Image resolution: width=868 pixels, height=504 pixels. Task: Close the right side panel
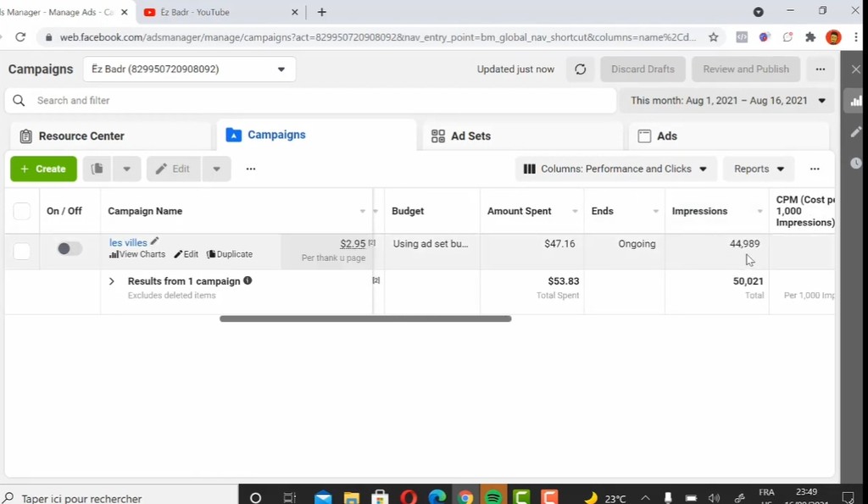click(856, 69)
